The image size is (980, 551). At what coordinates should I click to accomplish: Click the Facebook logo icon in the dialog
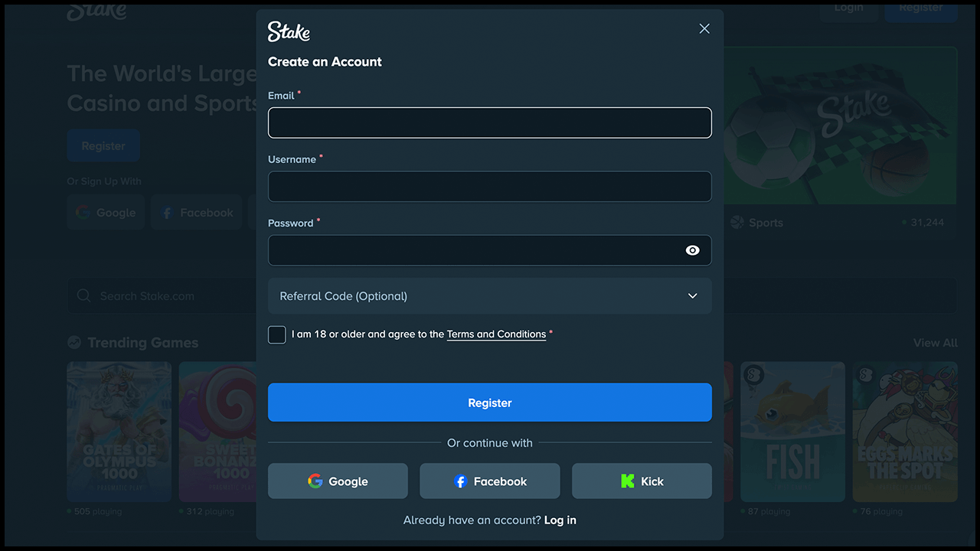pyautogui.click(x=460, y=481)
